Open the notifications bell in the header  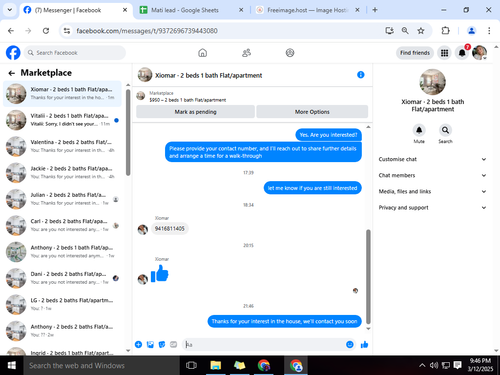coord(462,53)
